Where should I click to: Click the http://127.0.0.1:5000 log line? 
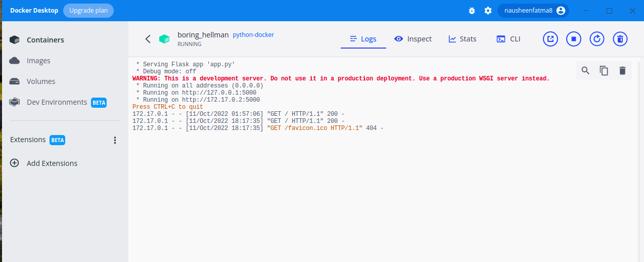click(196, 93)
